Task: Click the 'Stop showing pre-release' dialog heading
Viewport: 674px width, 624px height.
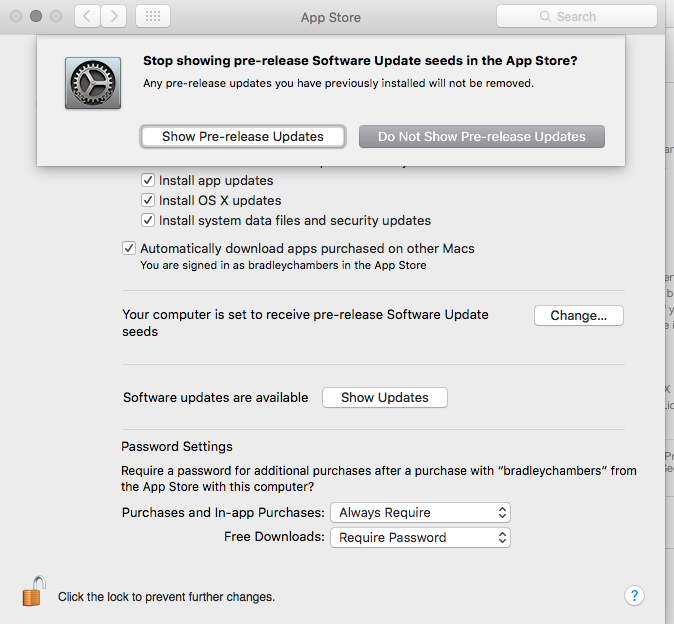Action: coord(360,61)
